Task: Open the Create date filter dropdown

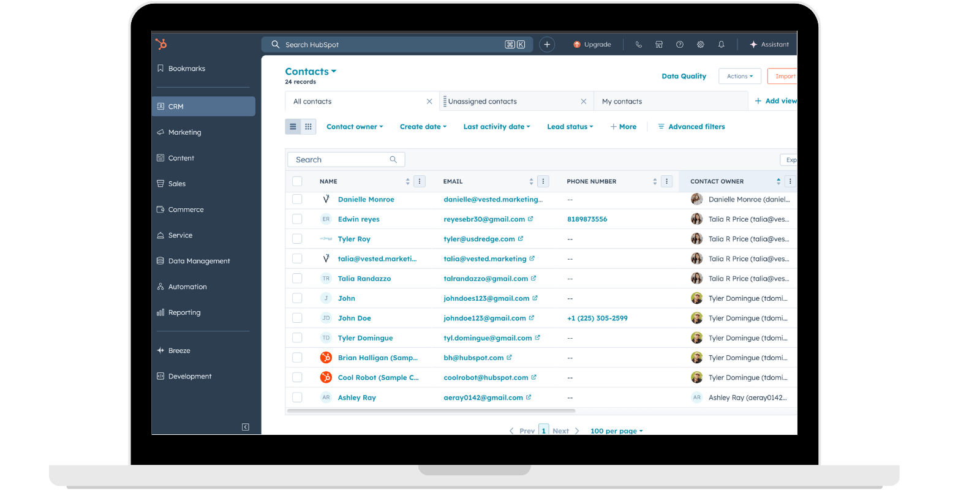Action: [x=423, y=127]
